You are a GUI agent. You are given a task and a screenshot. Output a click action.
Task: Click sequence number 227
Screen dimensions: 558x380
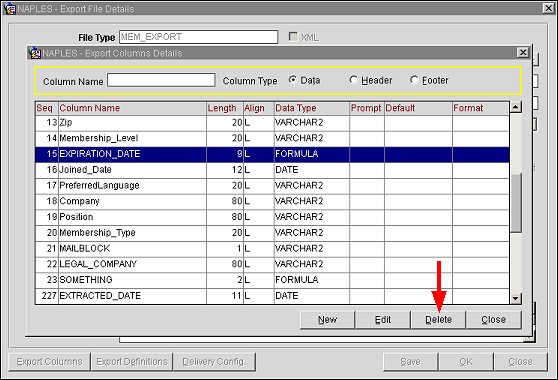coord(49,296)
